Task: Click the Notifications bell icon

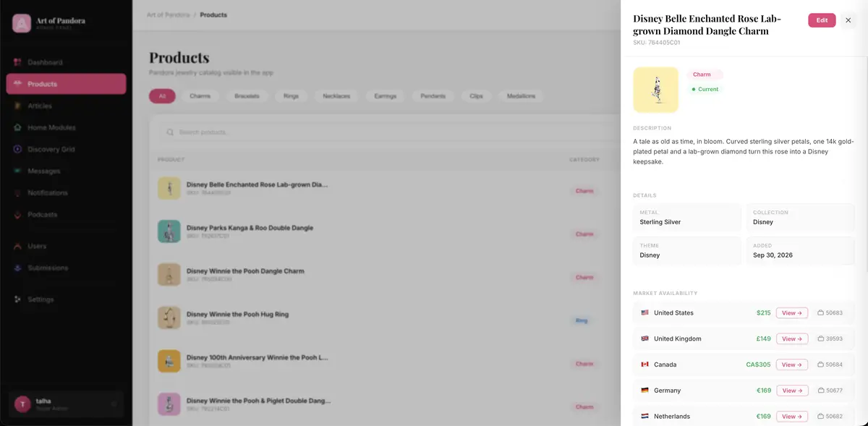Action: [17, 192]
